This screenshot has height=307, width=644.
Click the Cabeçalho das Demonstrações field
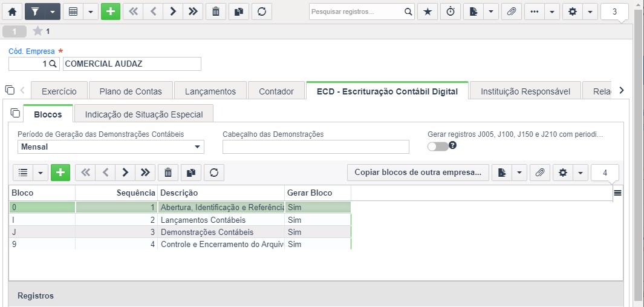(316, 147)
